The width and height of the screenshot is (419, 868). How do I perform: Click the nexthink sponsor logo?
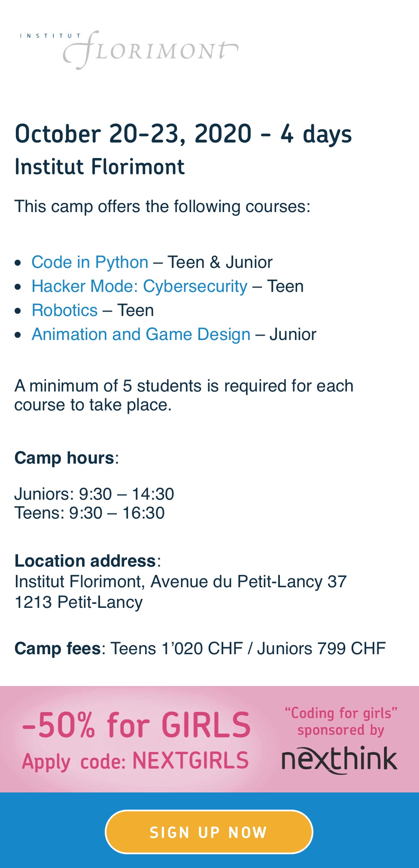pos(339,760)
